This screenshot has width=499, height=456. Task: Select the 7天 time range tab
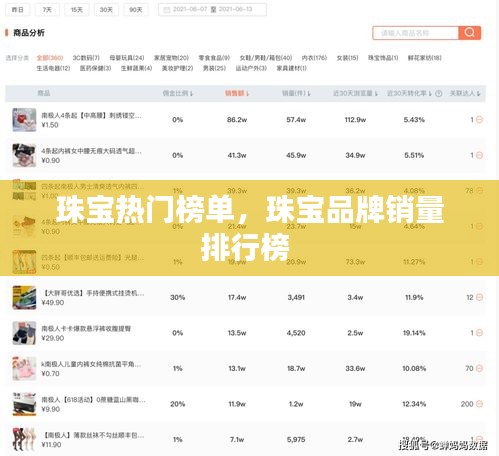click(x=47, y=10)
